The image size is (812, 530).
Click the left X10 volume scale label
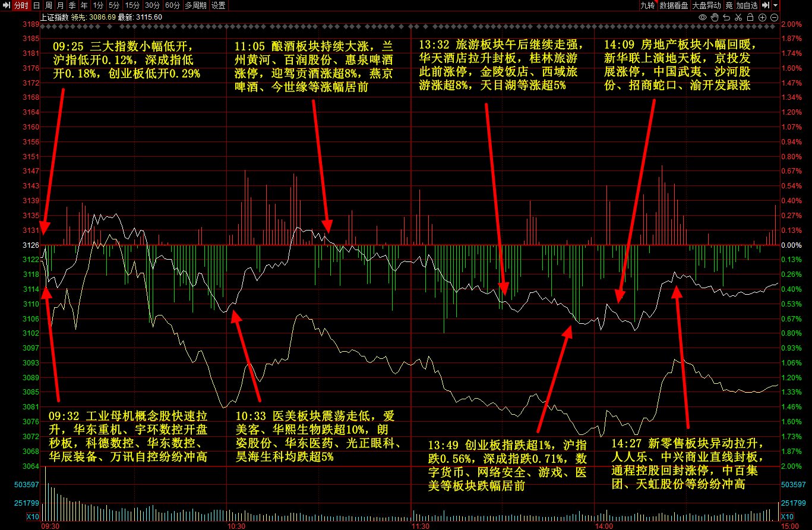pyautogui.click(x=33, y=517)
